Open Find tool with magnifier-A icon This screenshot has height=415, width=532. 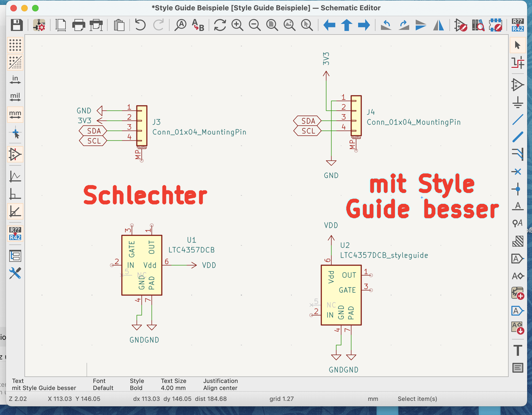point(180,25)
